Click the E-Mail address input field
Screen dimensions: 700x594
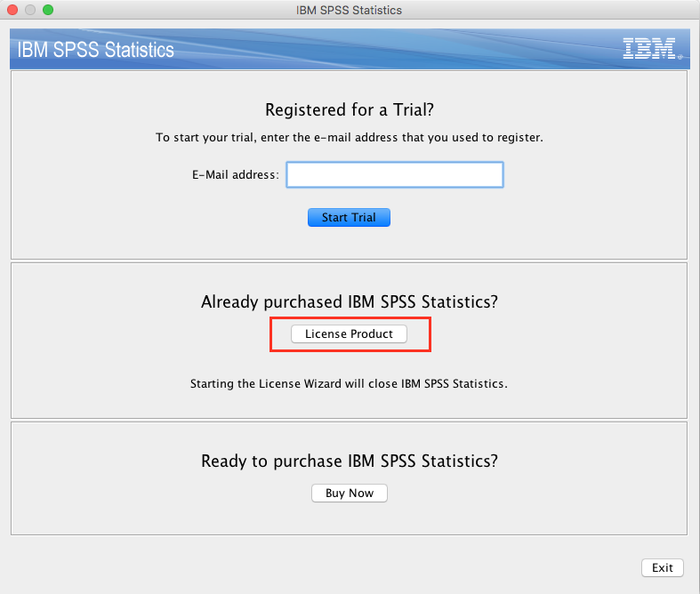pyautogui.click(x=395, y=174)
